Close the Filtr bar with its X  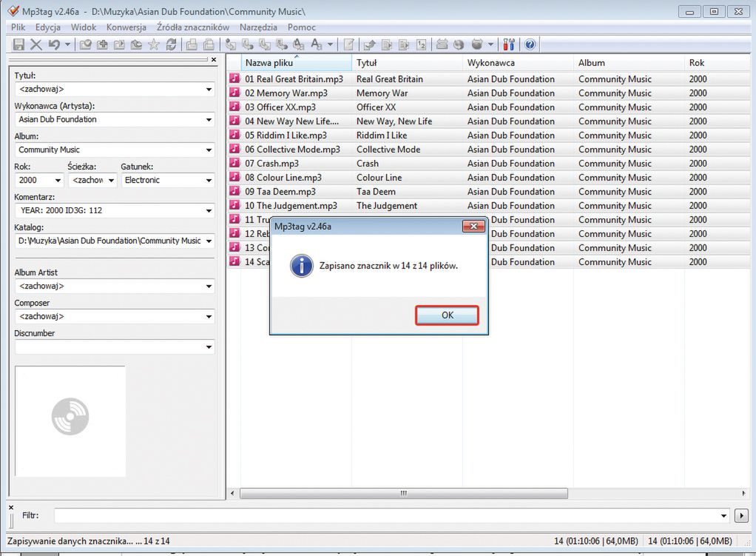tap(11, 507)
